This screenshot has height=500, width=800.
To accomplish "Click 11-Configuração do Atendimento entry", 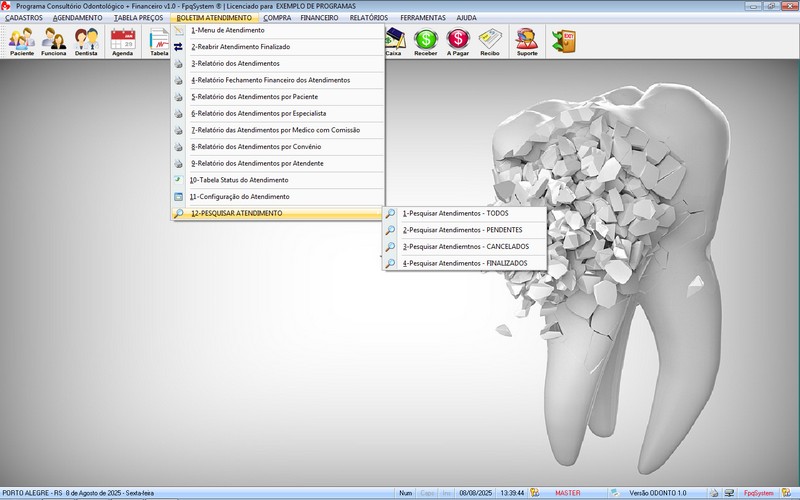I will pyautogui.click(x=239, y=196).
